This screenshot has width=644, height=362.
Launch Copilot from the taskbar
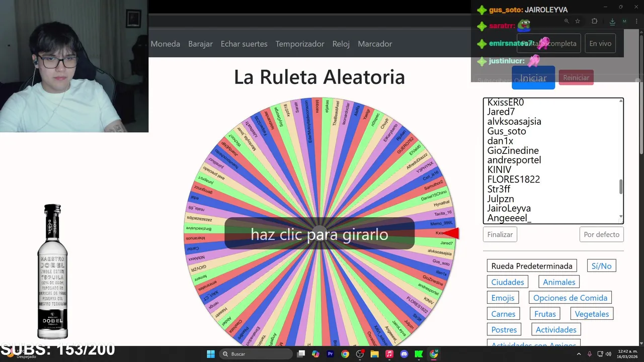[x=315, y=354]
